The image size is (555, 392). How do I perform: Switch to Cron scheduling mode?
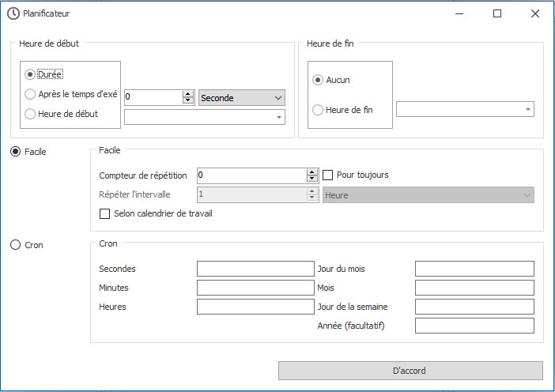[15, 245]
